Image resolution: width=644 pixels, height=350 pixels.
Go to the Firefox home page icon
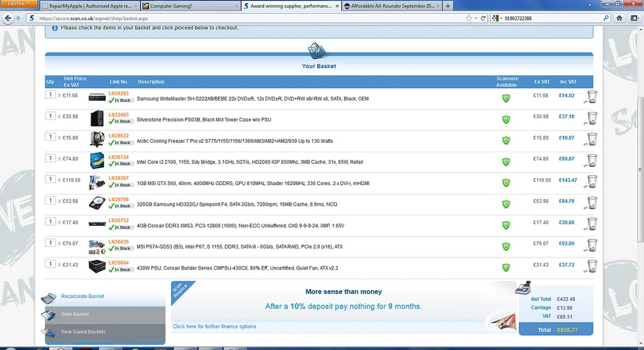coord(619,18)
